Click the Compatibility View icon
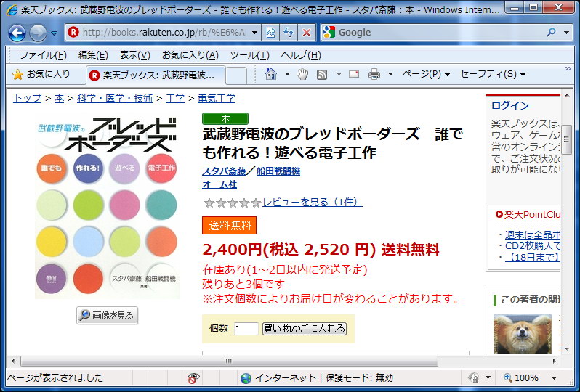Image resolution: width=580 pixels, height=392 pixels. [x=271, y=33]
